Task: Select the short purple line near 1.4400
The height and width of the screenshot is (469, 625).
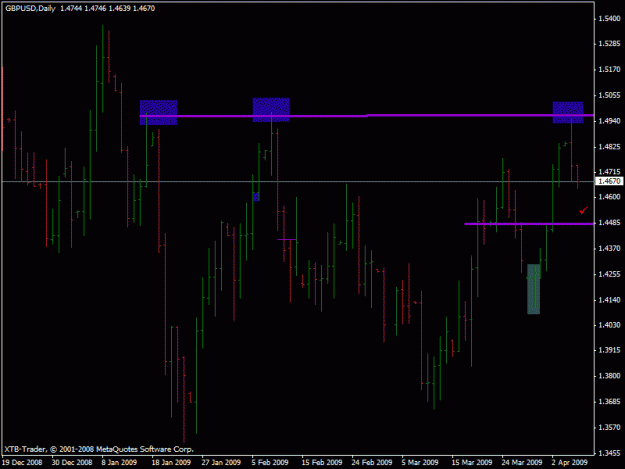Action: [287, 239]
